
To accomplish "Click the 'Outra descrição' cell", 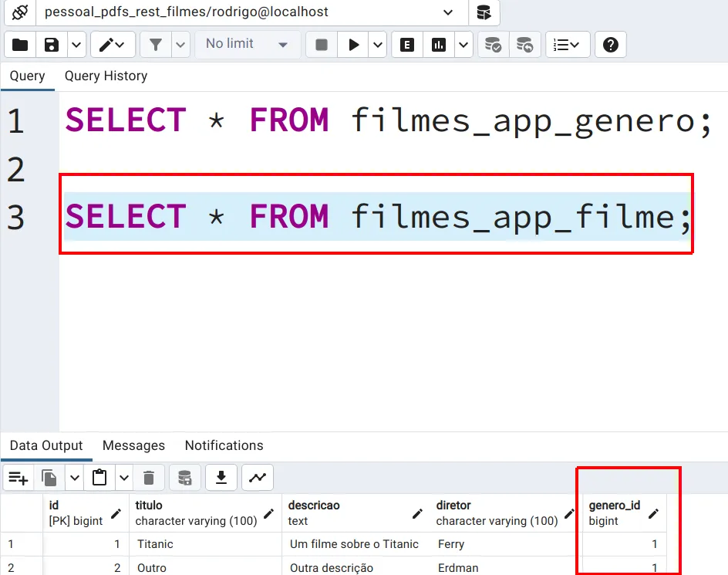I will (356, 567).
